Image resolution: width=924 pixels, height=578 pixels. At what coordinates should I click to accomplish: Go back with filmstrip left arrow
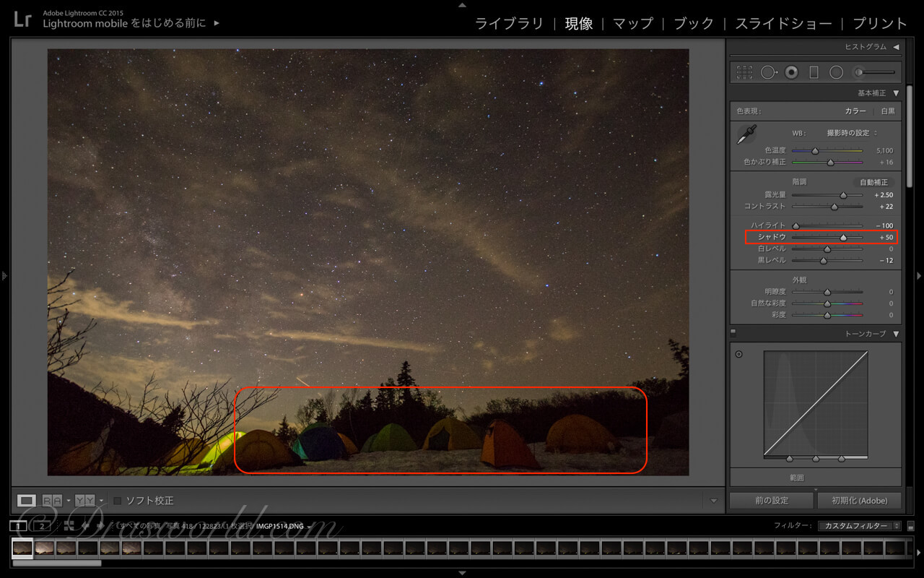[85, 526]
